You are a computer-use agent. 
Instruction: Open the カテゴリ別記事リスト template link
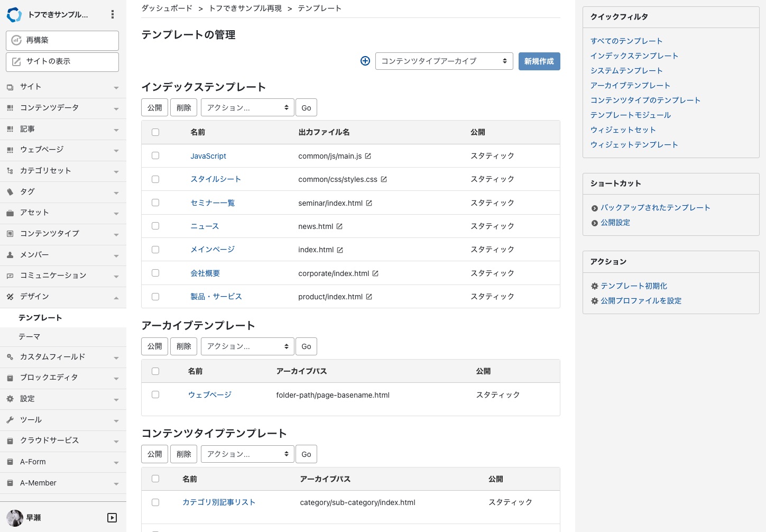(219, 502)
